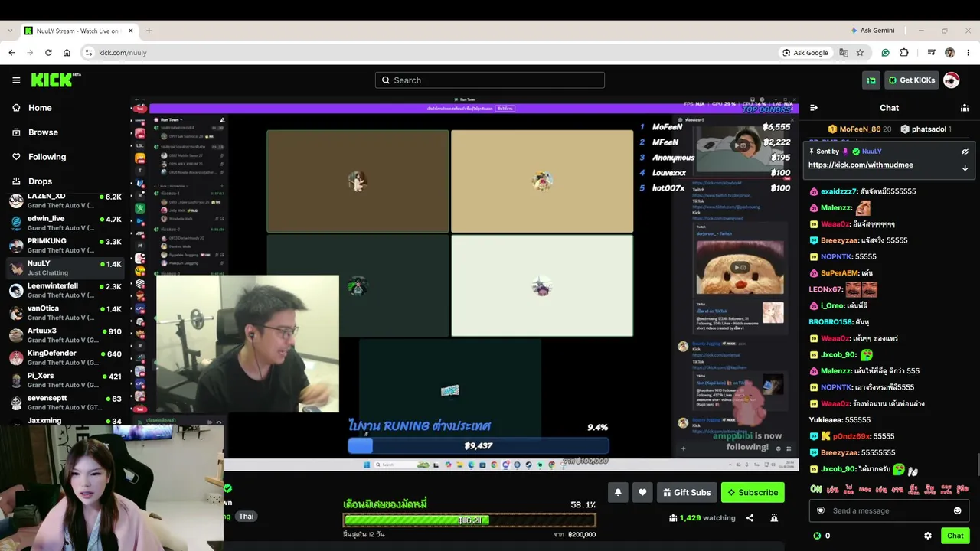Open vanOtica channel in sidebar
The width and height of the screenshot is (980, 551).
pos(65,312)
